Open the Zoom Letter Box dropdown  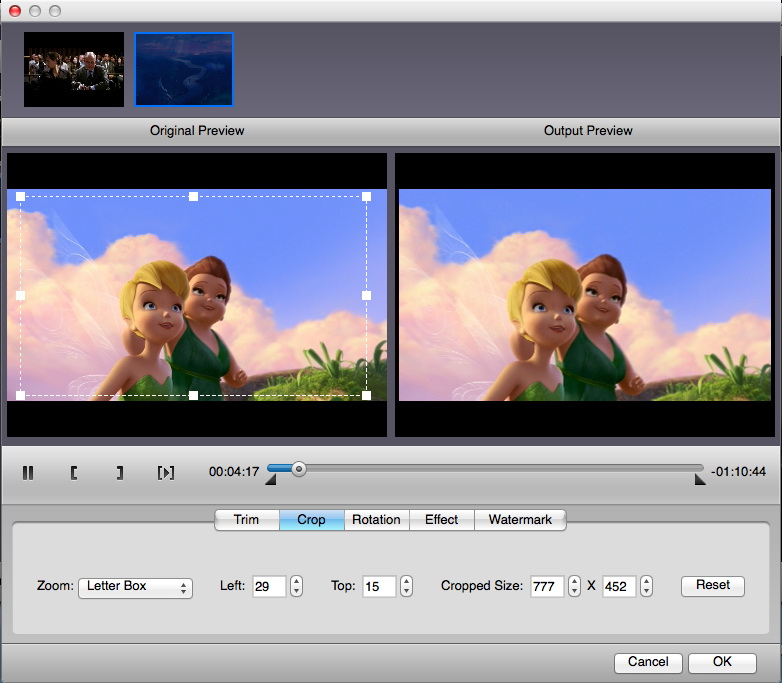[x=135, y=587]
